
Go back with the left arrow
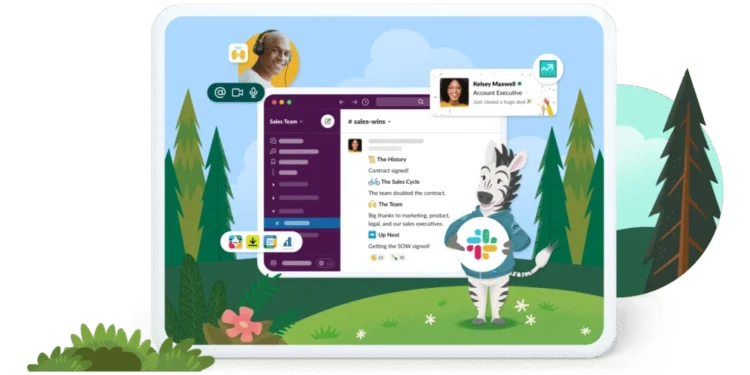[342, 102]
